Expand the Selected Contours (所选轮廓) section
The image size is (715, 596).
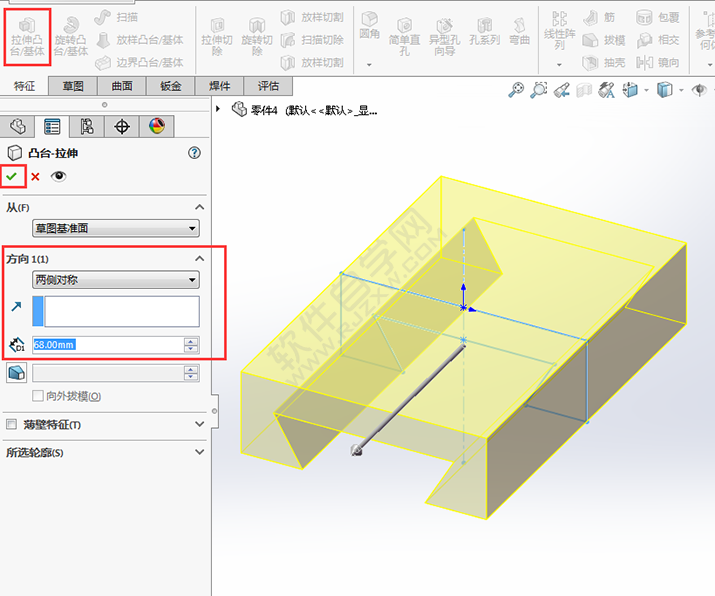click(199, 452)
